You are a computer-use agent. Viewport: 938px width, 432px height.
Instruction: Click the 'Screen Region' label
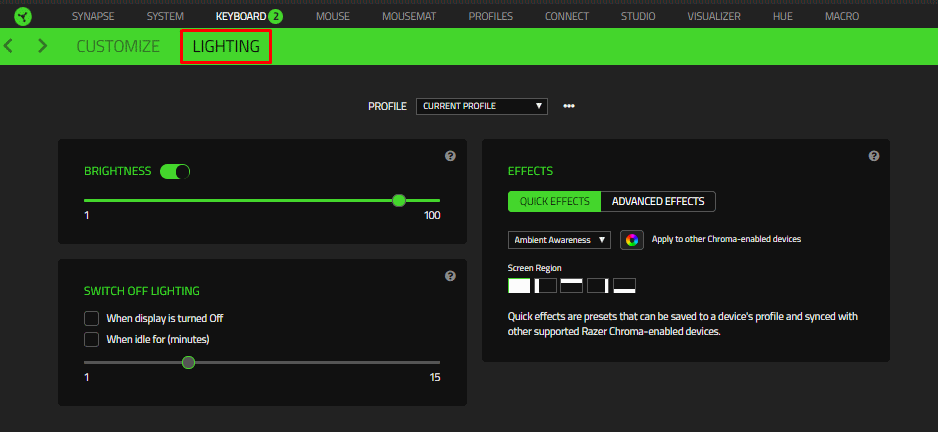[x=534, y=268]
